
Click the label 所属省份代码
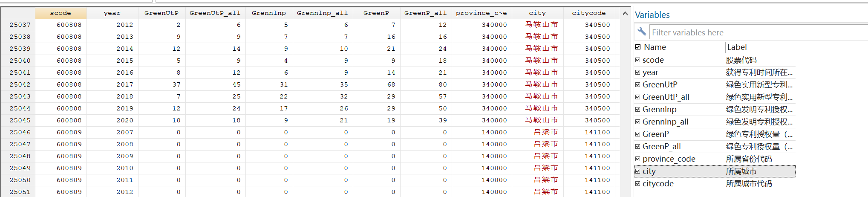point(749,159)
